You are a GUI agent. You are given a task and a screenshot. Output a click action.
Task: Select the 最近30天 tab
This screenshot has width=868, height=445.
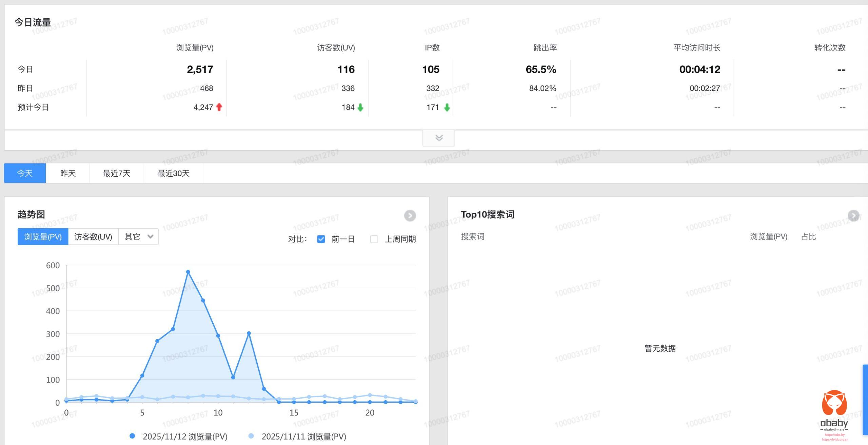pyautogui.click(x=173, y=173)
